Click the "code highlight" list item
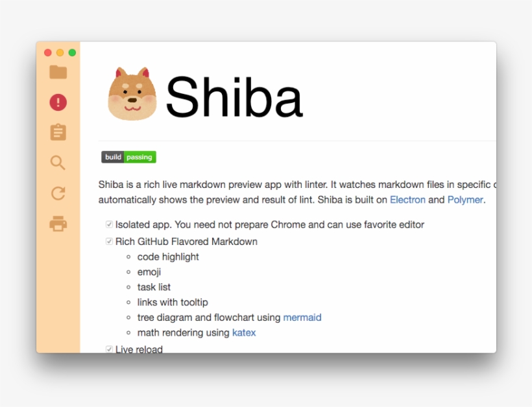 (x=168, y=257)
